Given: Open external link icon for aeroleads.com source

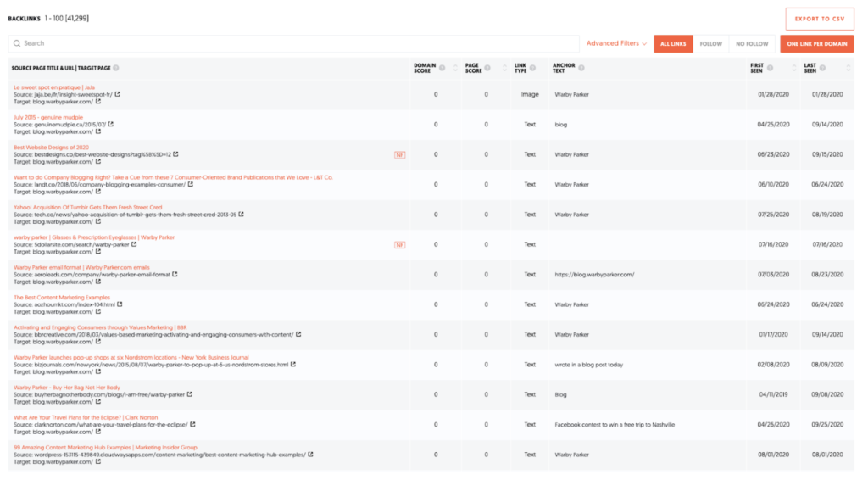Looking at the screenshot, I should pos(175,274).
